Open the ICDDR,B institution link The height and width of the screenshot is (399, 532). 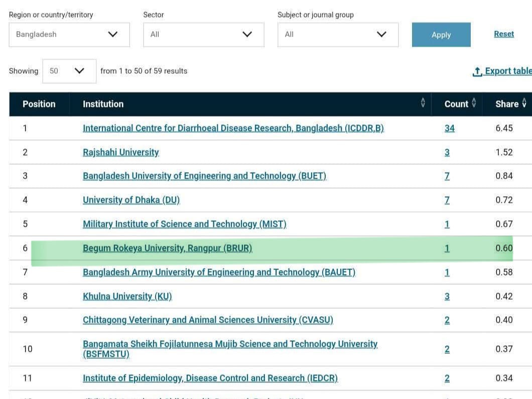(x=233, y=128)
